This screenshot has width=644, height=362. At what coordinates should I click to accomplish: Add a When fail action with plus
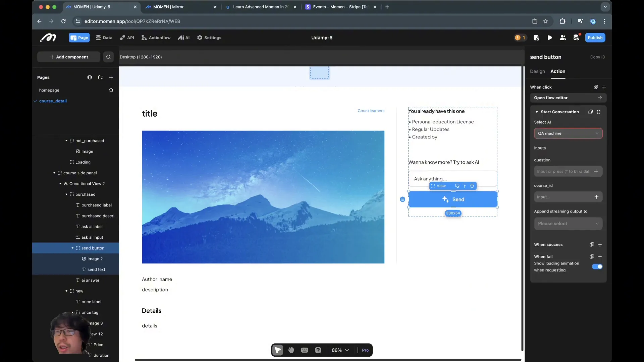point(600,257)
